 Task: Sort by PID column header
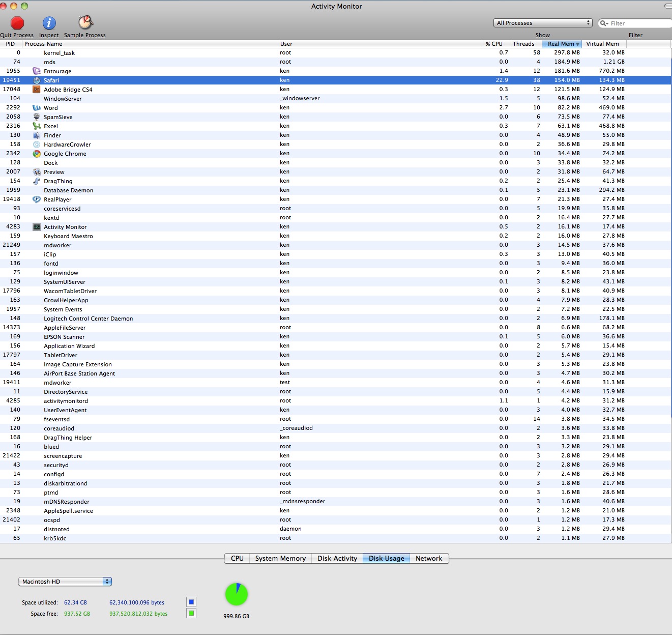pos(11,44)
